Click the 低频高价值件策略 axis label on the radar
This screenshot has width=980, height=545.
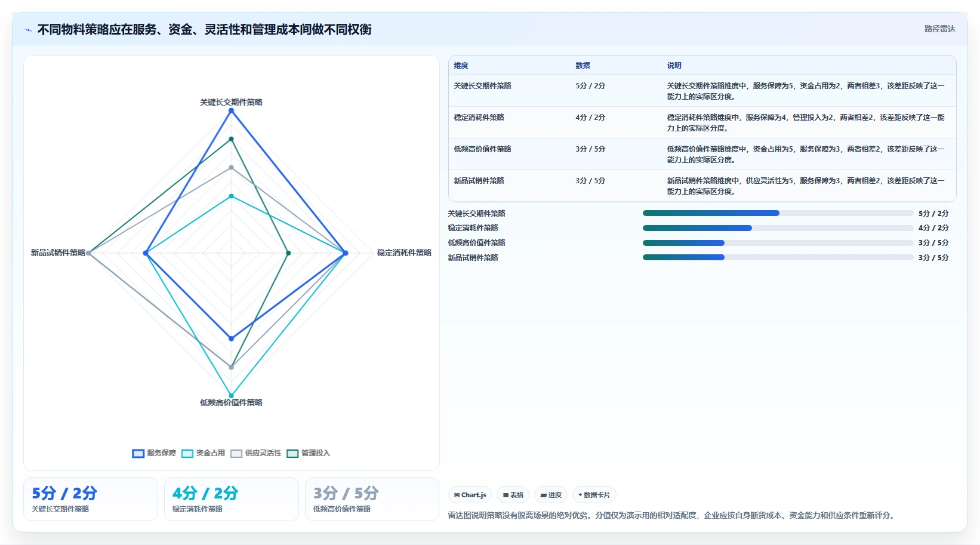pyautogui.click(x=231, y=402)
